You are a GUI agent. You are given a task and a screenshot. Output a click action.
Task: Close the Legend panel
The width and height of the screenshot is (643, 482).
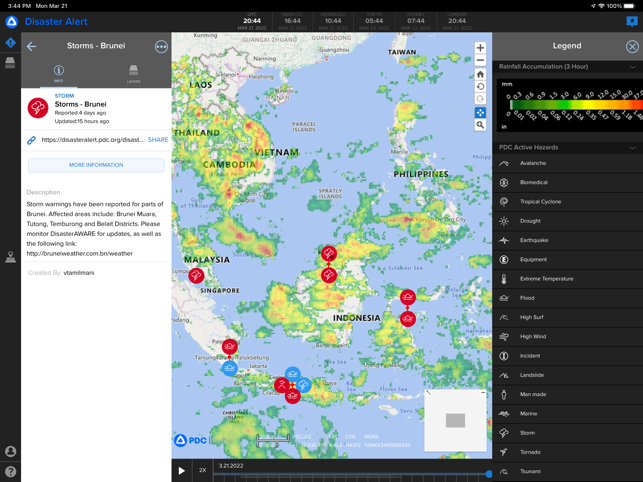point(632,46)
